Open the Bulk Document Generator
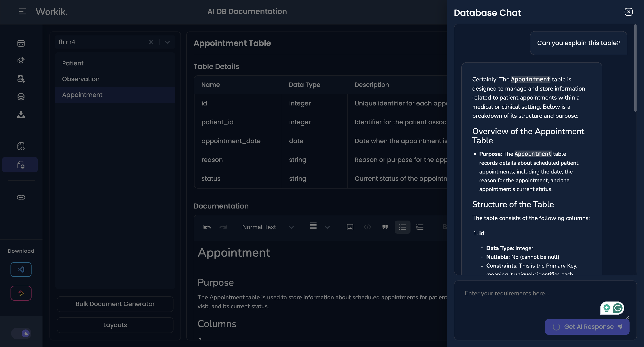The height and width of the screenshot is (347, 644). click(115, 304)
